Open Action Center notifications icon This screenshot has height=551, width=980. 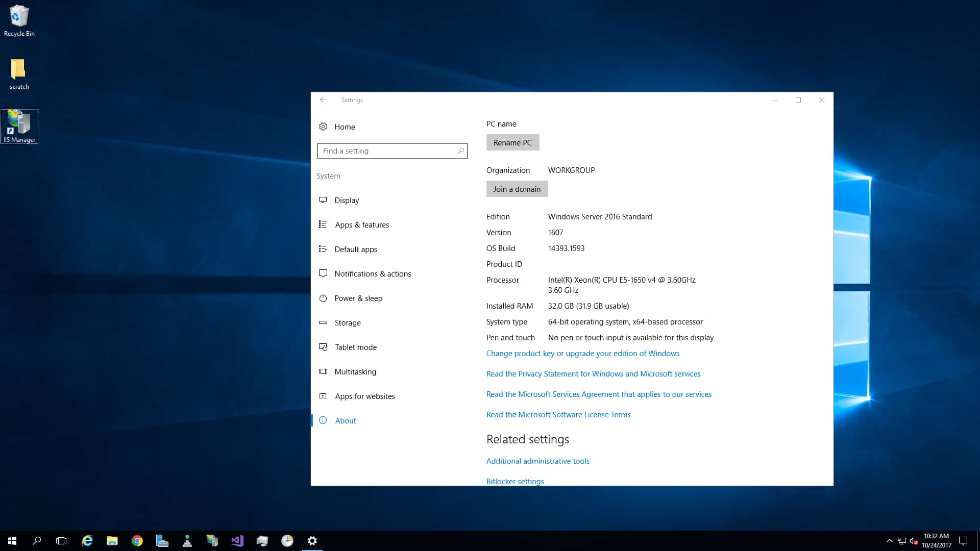point(963,541)
